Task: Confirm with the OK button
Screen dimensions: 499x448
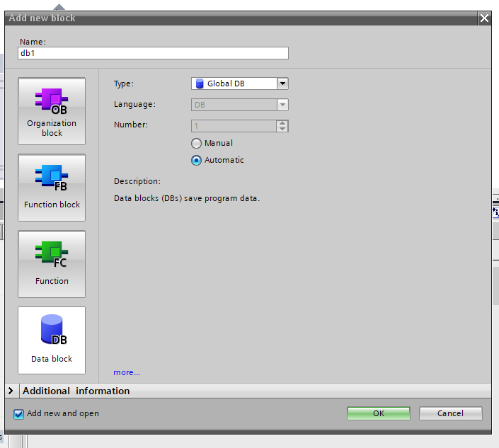Action: pos(379,413)
